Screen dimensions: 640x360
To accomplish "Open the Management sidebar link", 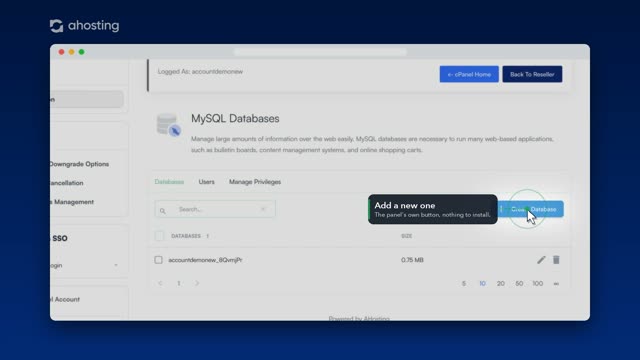I will 72,202.
